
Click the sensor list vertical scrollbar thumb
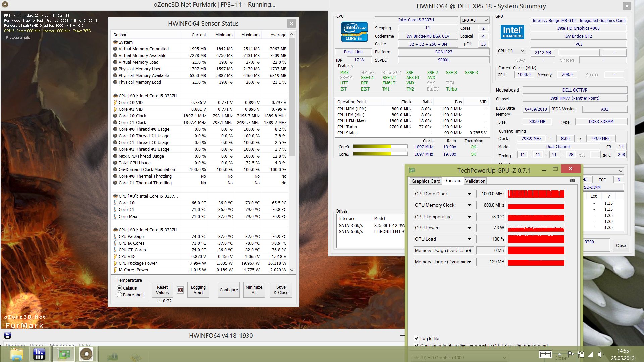pyautogui.click(x=292, y=97)
